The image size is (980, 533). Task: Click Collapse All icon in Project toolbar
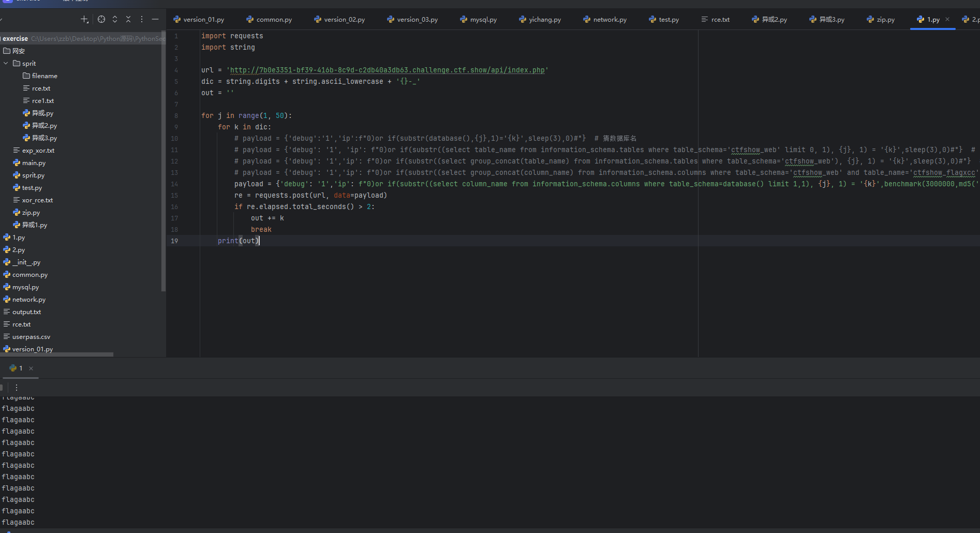pyautogui.click(x=128, y=19)
